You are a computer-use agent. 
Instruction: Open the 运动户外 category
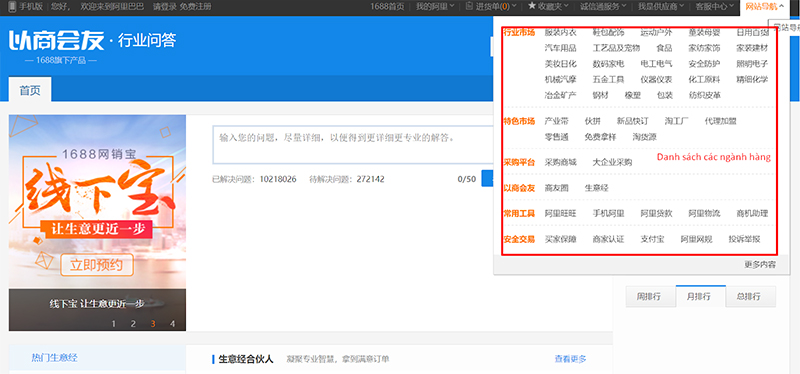coord(656,33)
